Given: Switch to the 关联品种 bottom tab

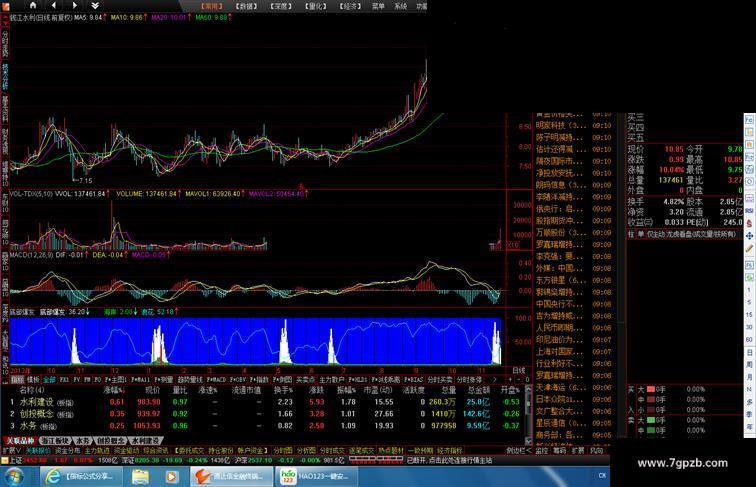Looking at the screenshot, I should [x=20, y=441].
